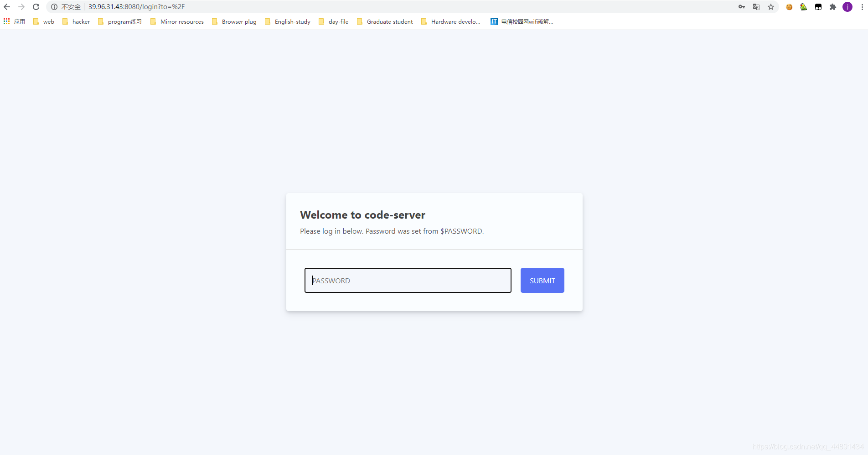The image size is (868, 455).
Task: Click the browser forward arrow
Action: [21, 7]
